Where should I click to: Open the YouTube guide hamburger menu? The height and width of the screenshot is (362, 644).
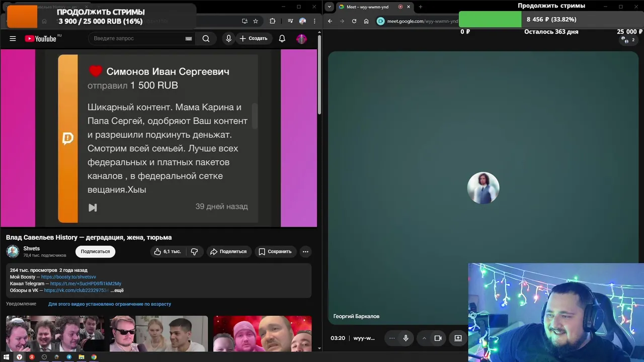pos(13,39)
